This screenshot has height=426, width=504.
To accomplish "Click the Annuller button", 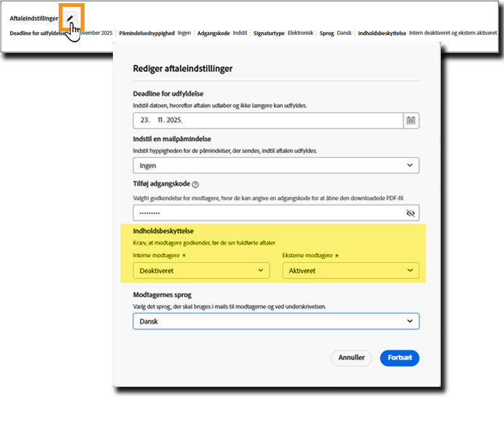I will pos(351,357).
